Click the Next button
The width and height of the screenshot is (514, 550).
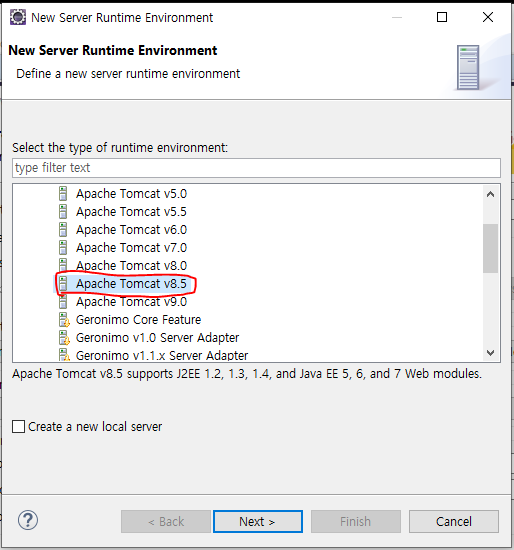pos(258,522)
